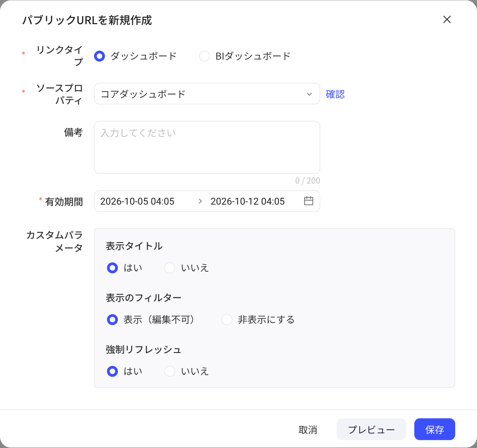Edit the start date 2026-10-05 04:05

(137, 201)
